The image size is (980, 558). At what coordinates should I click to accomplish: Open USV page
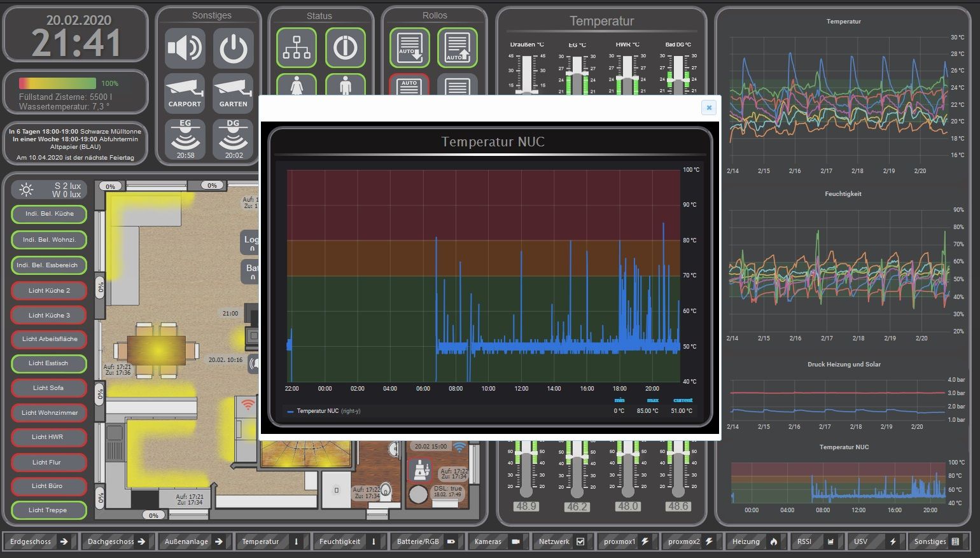876,541
